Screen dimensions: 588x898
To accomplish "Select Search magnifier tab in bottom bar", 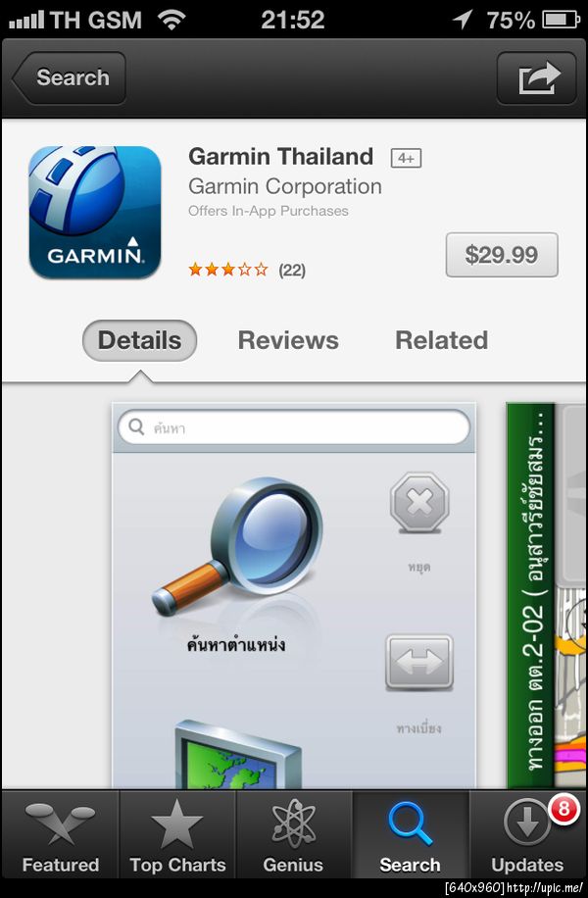I will point(410,834).
